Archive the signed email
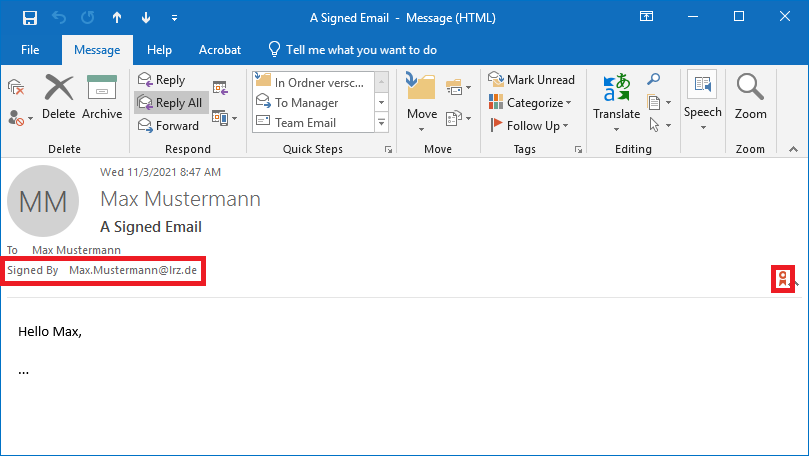The height and width of the screenshot is (456, 809). (102, 97)
